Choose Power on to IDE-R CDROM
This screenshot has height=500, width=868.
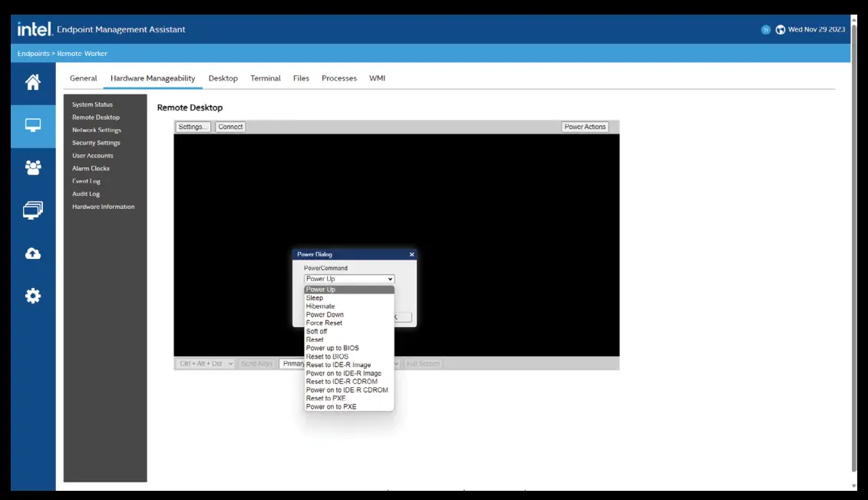point(348,390)
